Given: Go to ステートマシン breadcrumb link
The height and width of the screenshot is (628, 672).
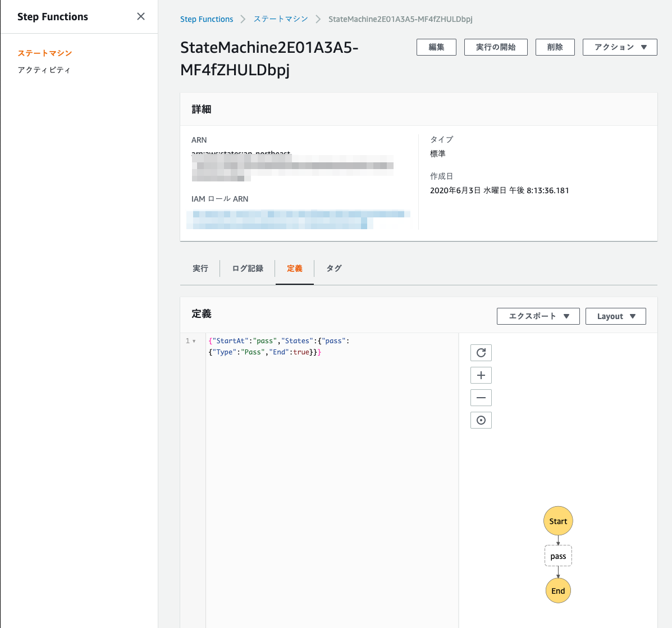Looking at the screenshot, I should pos(281,19).
